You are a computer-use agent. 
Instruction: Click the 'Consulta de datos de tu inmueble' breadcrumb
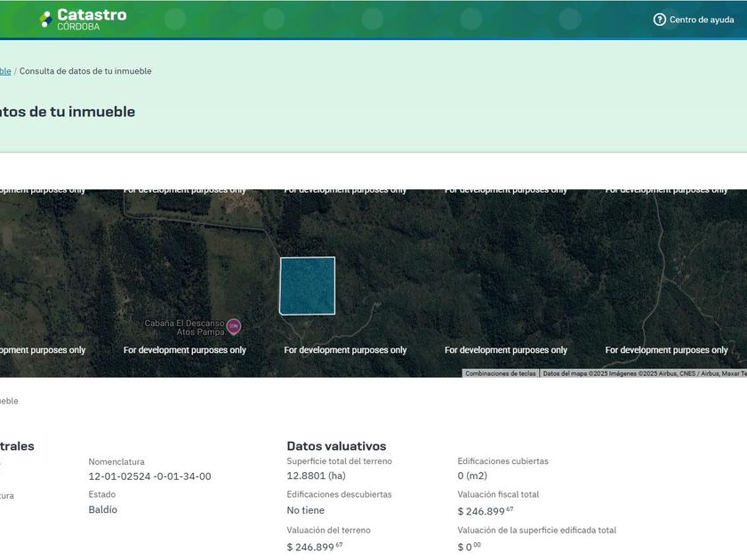pos(85,71)
